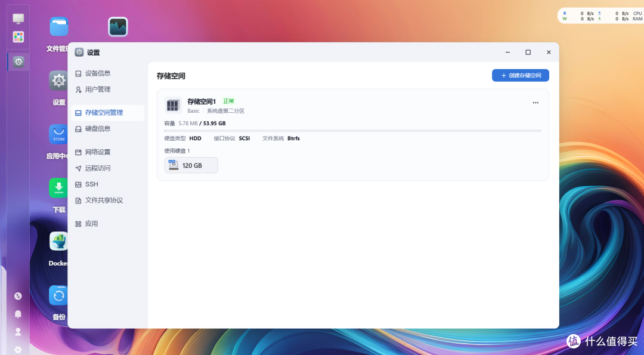Click the SCSI interface protocol value

coord(244,138)
